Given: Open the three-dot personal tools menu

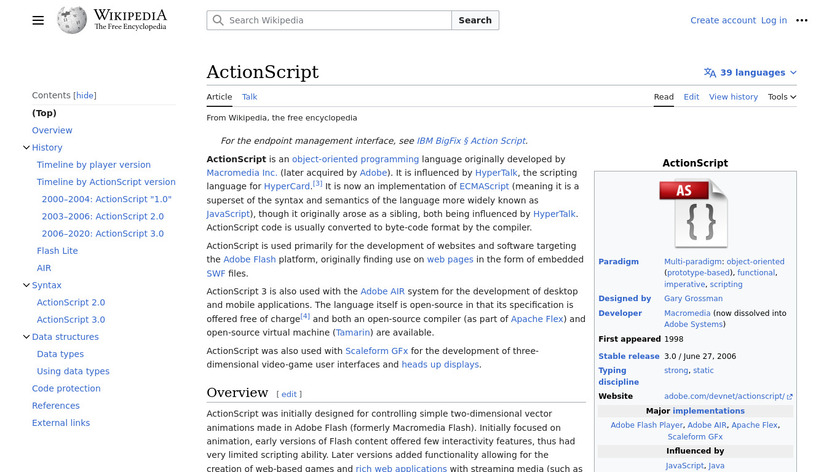Looking at the screenshot, I should coord(801,20).
